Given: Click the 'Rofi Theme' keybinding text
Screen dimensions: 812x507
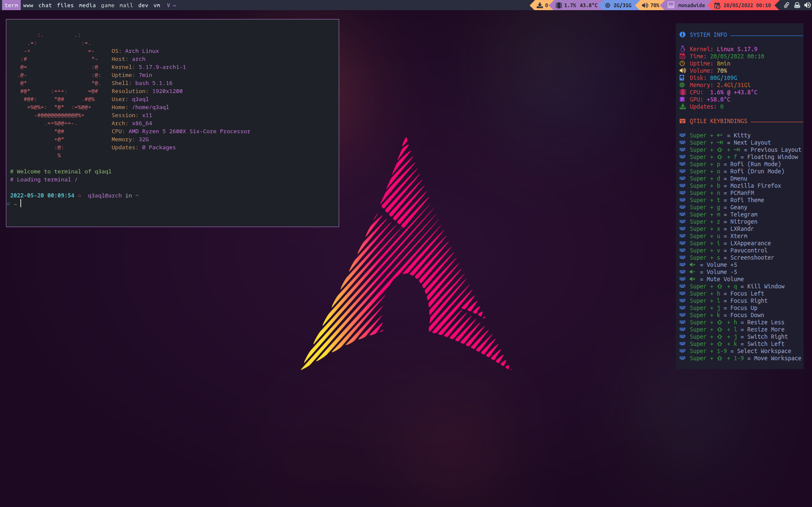Looking at the screenshot, I should pyautogui.click(x=747, y=200).
